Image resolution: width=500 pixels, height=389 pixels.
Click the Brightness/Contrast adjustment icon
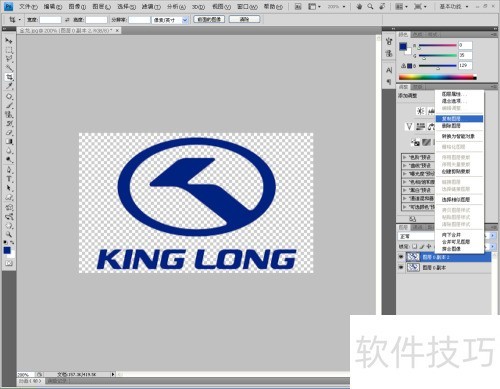tap(421, 111)
